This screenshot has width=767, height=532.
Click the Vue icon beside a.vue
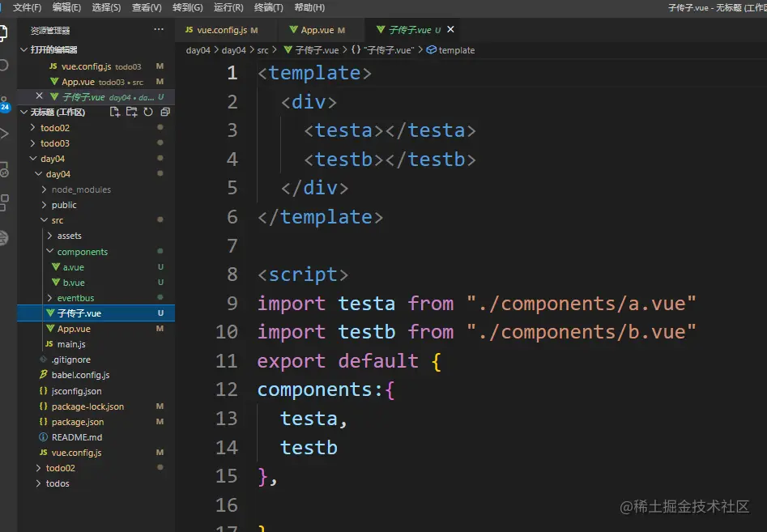(56, 267)
